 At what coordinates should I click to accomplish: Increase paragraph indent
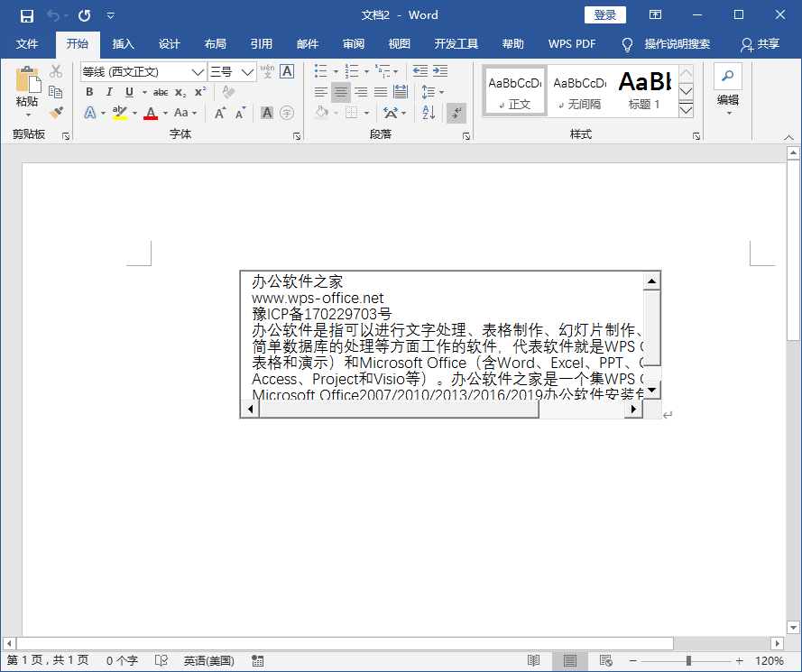[x=440, y=71]
